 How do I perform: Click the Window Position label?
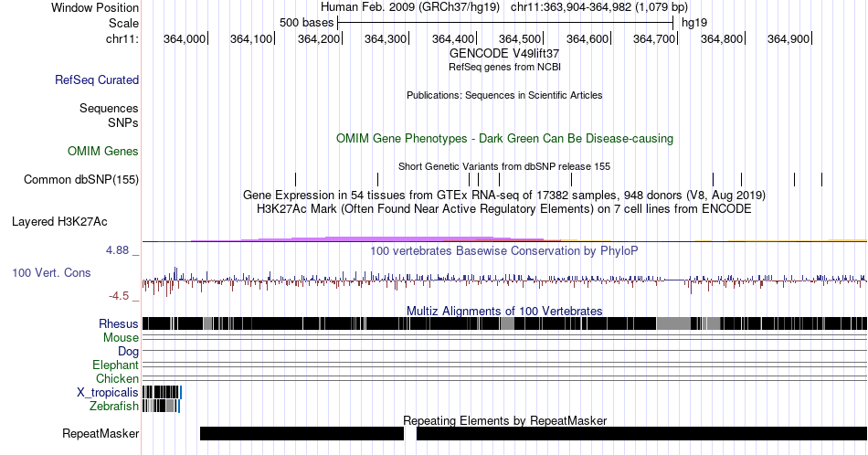95,7
